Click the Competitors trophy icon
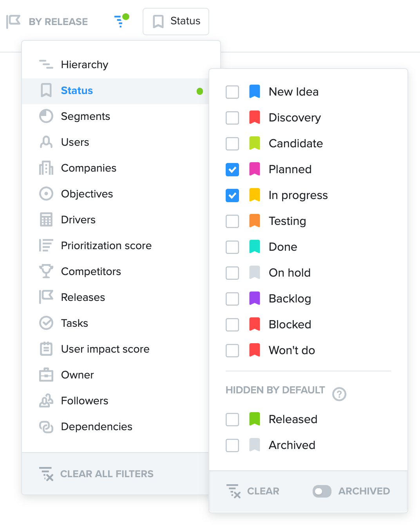420x525 pixels. pos(46,272)
